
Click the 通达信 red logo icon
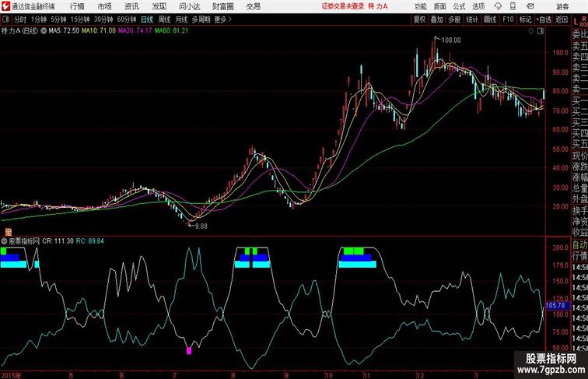point(5,6)
